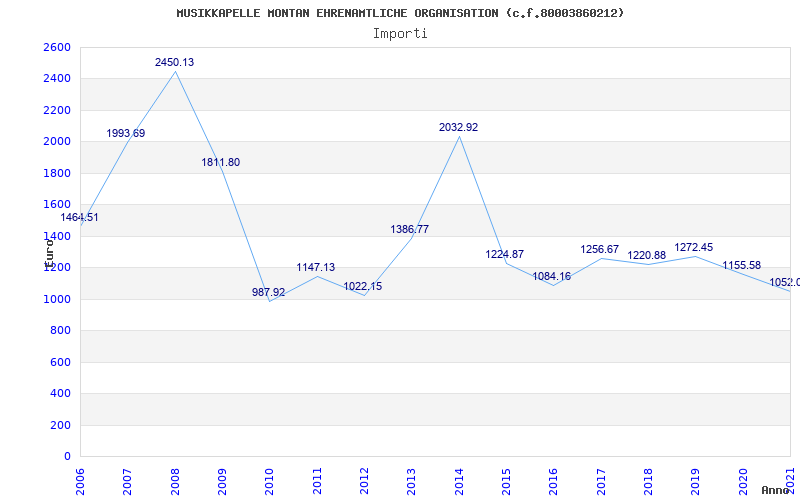
Task: Click the 2016 x-axis year label
Action: [554, 482]
